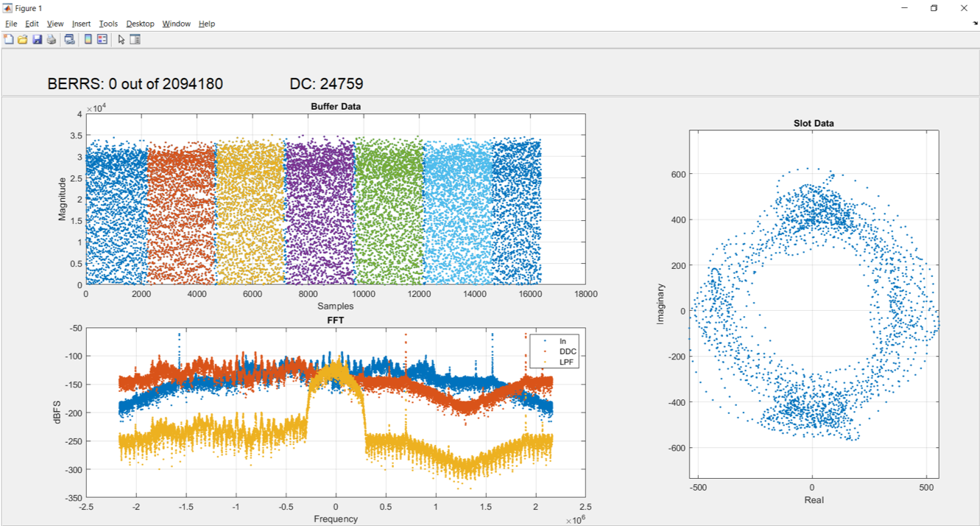Click the New Figure toolbar icon

point(9,39)
